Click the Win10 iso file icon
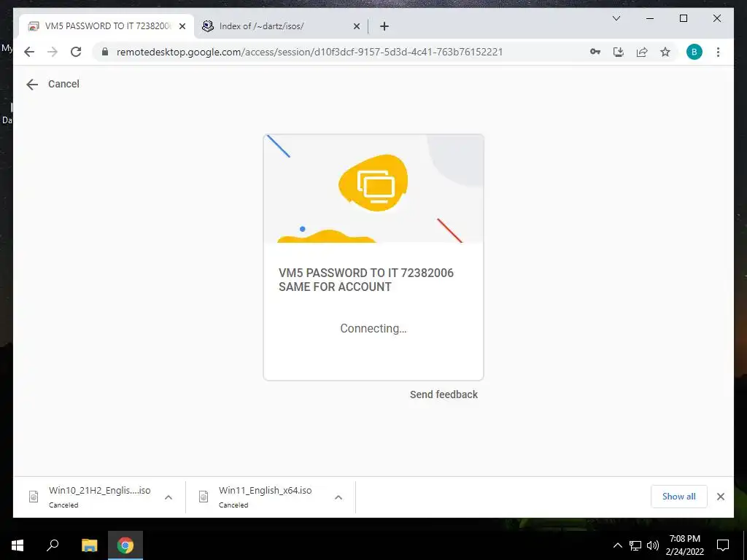 [34, 497]
